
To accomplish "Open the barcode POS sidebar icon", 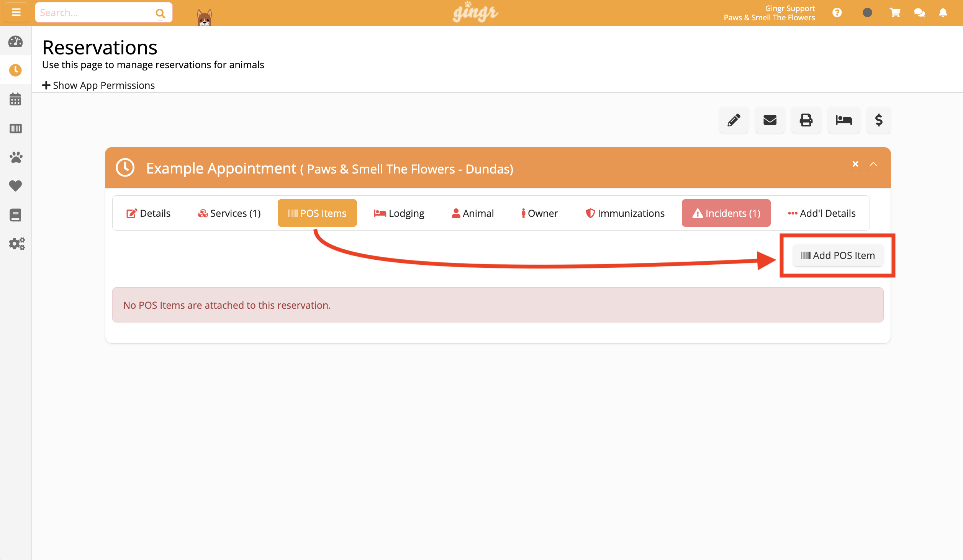I will [x=16, y=128].
